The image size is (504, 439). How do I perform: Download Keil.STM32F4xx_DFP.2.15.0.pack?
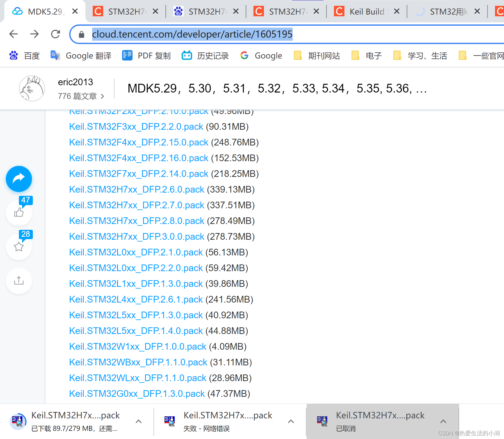(x=139, y=142)
